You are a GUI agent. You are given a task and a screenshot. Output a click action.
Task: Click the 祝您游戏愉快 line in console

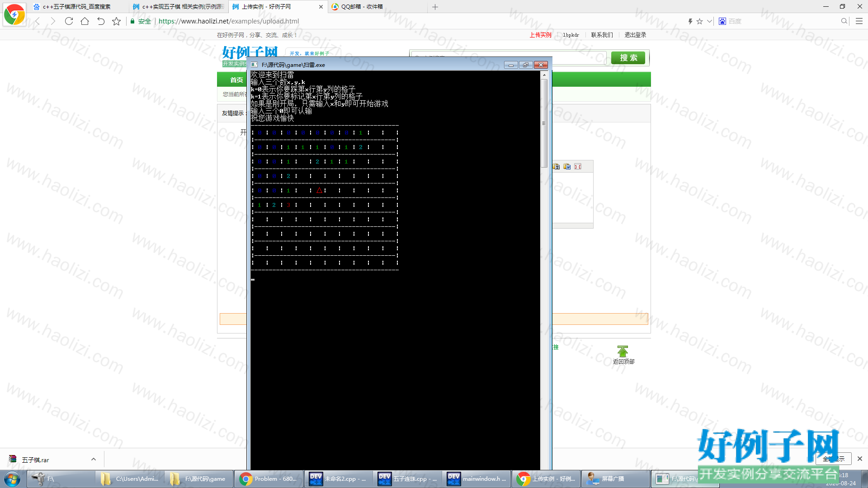point(272,118)
